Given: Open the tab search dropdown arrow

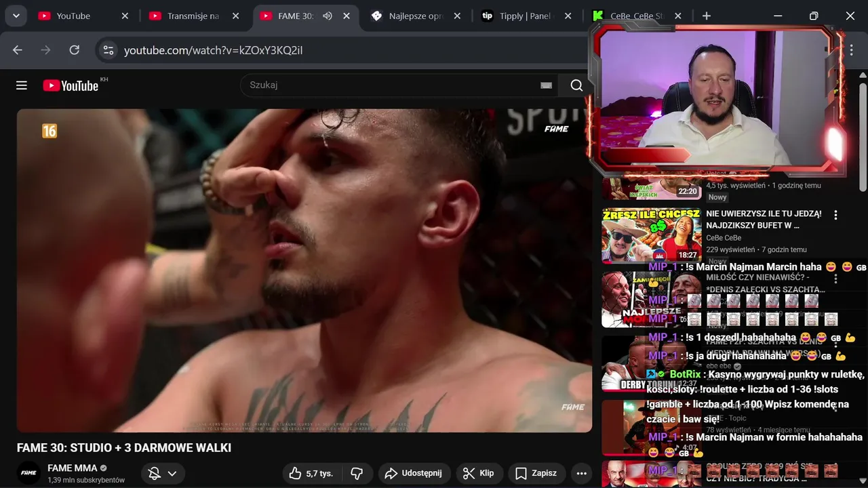Looking at the screenshot, I should coord(16,16).
